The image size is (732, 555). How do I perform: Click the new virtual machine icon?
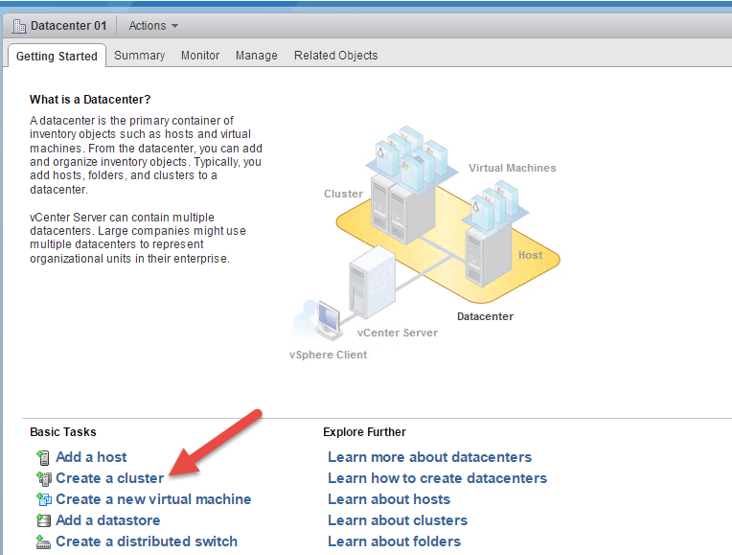click(x=44, y=499)
